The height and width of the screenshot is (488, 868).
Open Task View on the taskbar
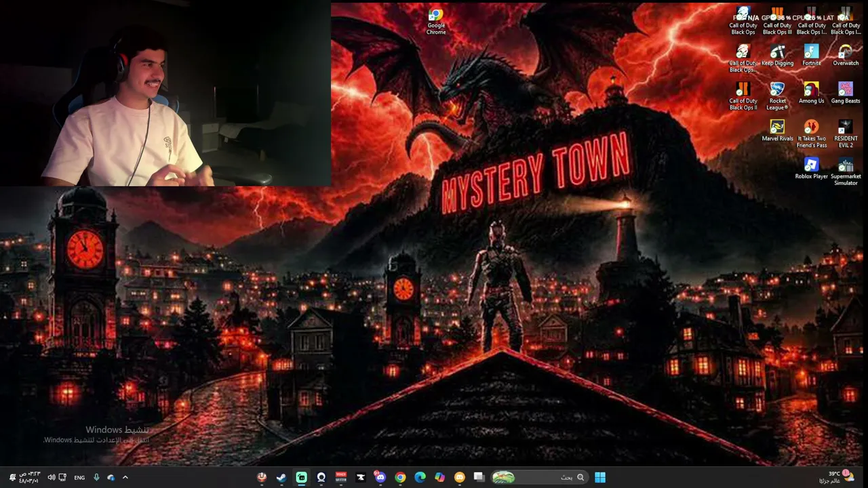(x=479, y=477)
